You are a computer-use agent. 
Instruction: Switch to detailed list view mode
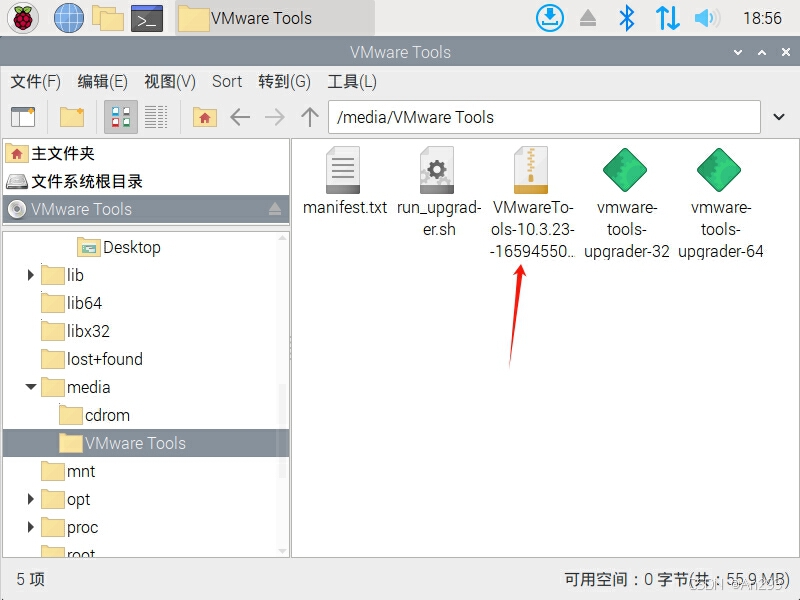point(156,117)
